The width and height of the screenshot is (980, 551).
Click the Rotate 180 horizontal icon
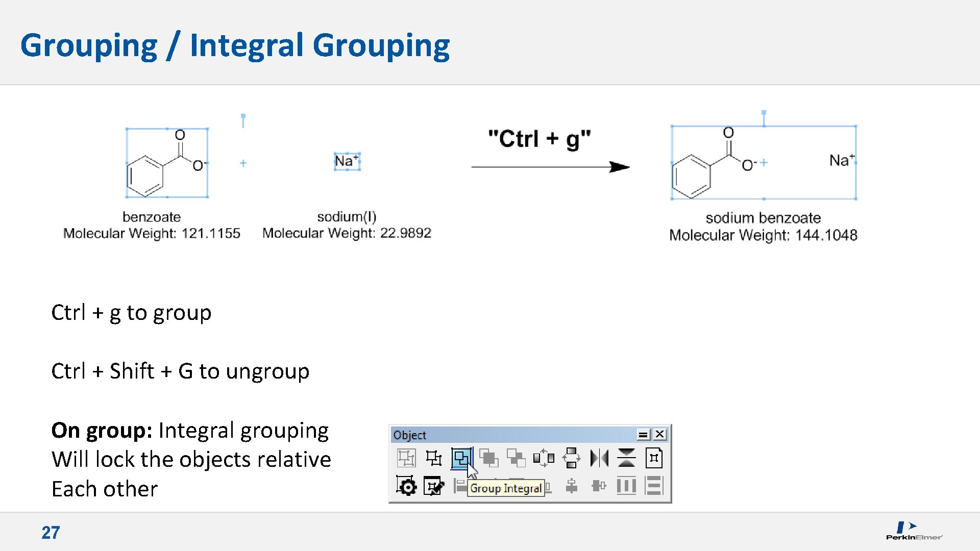coord(544,458)
